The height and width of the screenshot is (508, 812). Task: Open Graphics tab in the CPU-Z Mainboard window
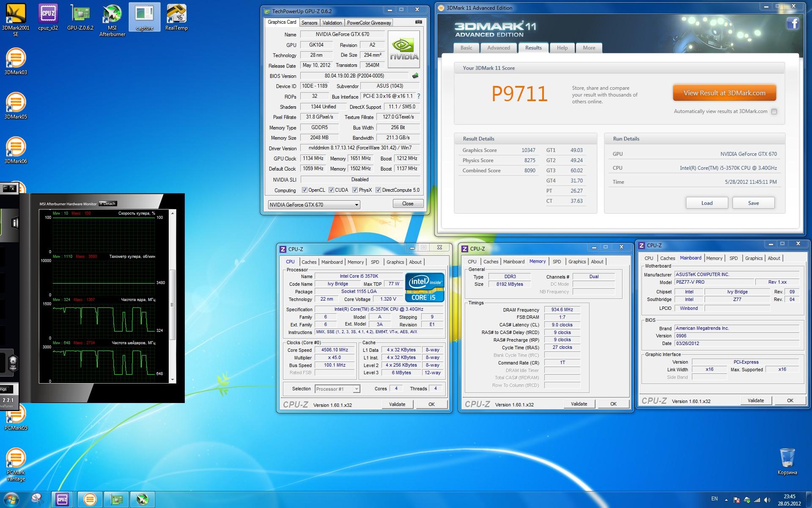point(754,258)
